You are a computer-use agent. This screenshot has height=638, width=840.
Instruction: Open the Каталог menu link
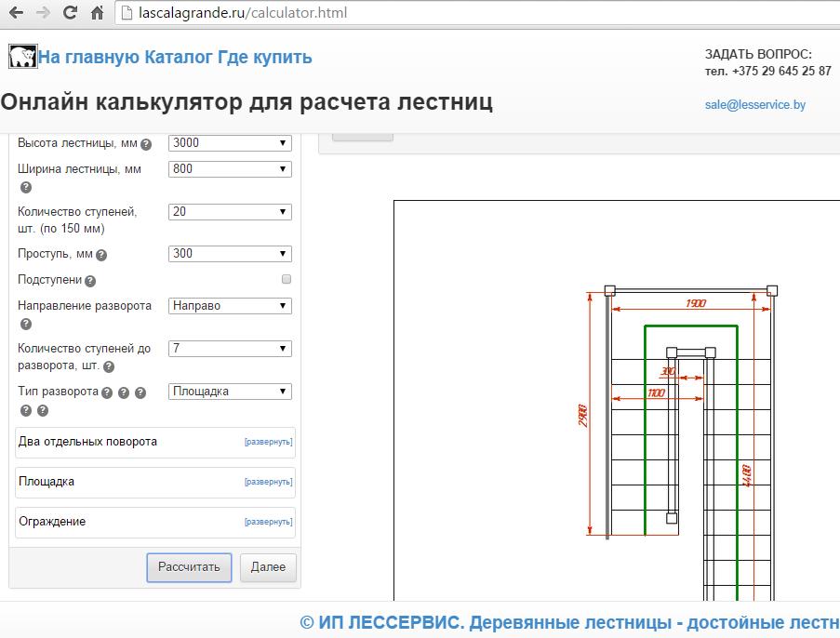tap(179, 57)
